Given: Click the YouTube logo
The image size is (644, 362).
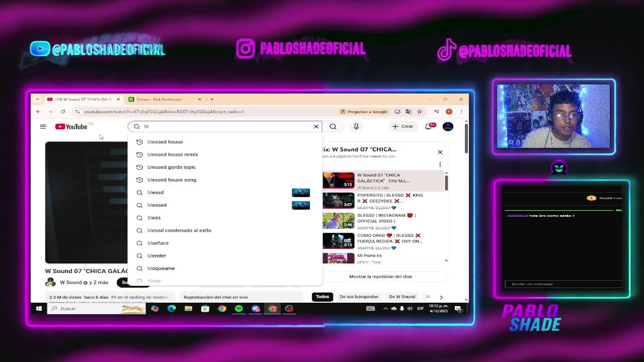Looking at the screenshot, I should tap(71, 127).
